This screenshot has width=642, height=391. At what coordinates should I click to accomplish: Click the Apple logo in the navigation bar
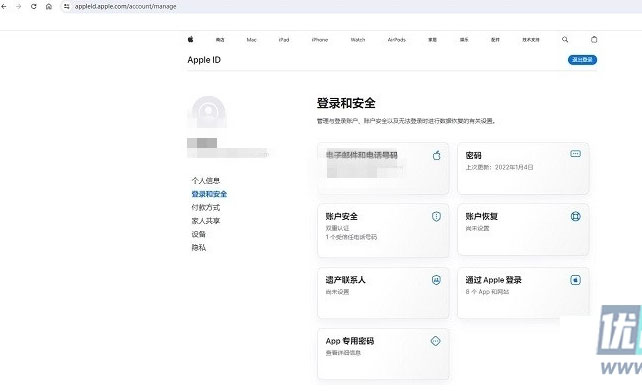pyautogui.click(x=190, y=39)
